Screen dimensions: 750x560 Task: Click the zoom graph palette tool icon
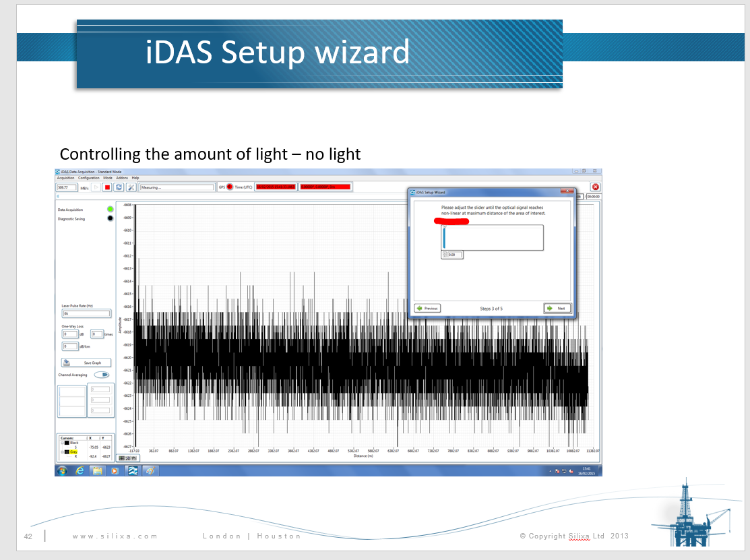[128, 458]
